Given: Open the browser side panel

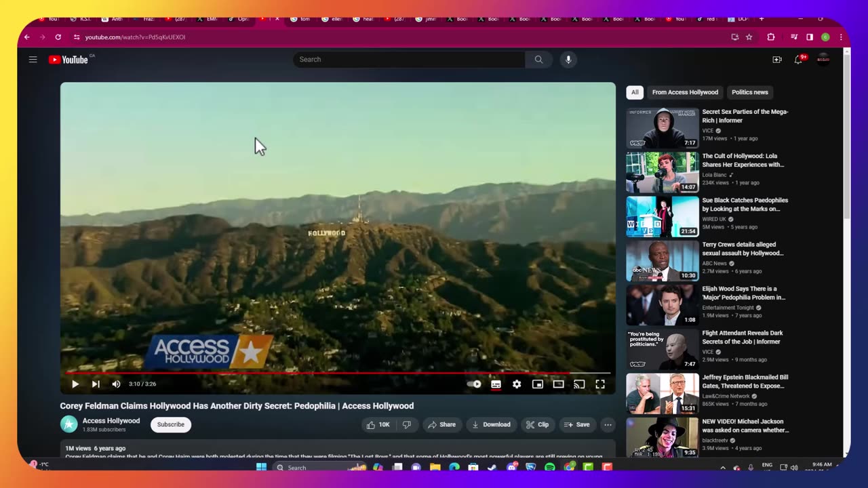Looking at the screenshot, I should coord(810,37).
